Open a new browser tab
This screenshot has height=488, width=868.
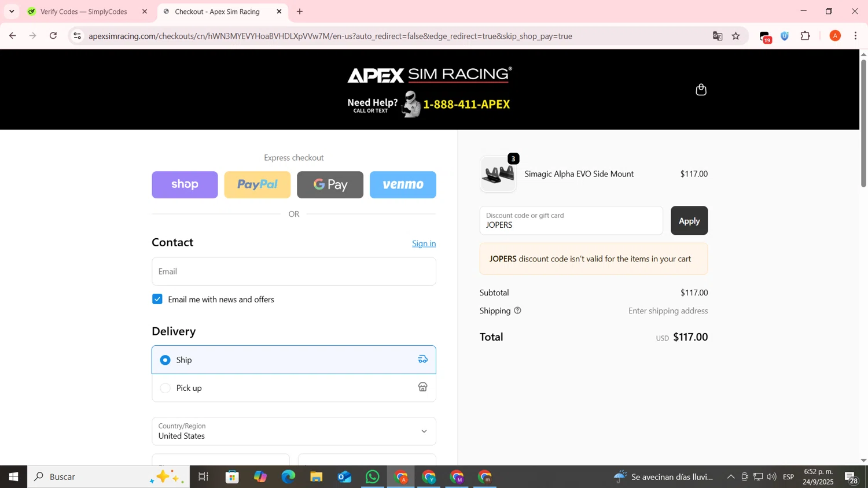(x=300, y=12)
